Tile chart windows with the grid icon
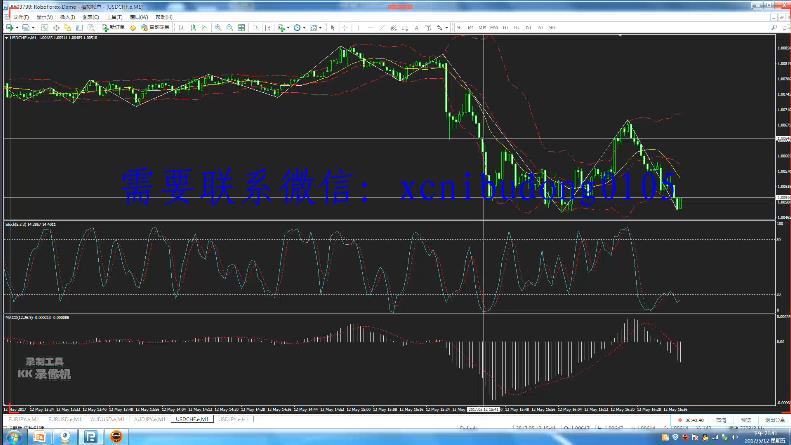Screen dimensions: 791x445 pyautogui.click(x=242, y=28)
